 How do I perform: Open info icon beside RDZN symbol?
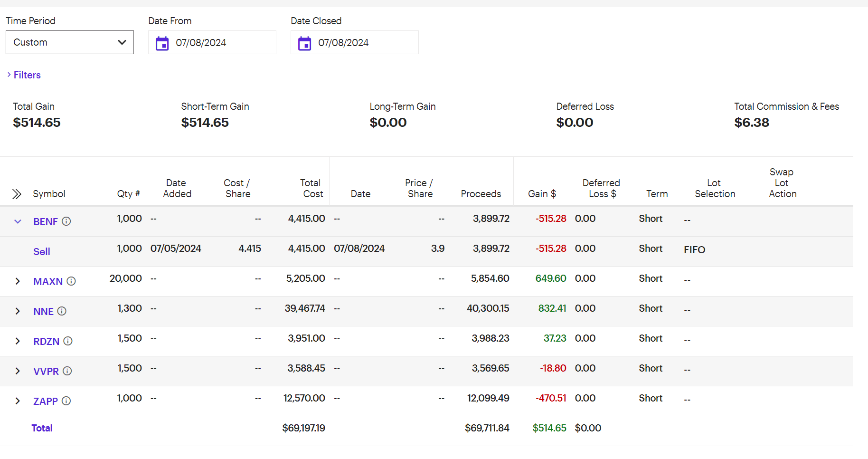coord(68,341)
